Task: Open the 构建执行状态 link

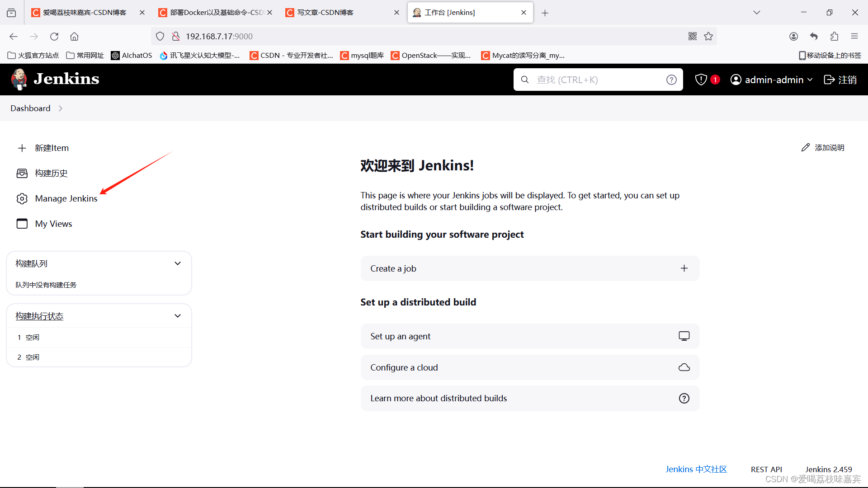Action: tap(39, 316)
